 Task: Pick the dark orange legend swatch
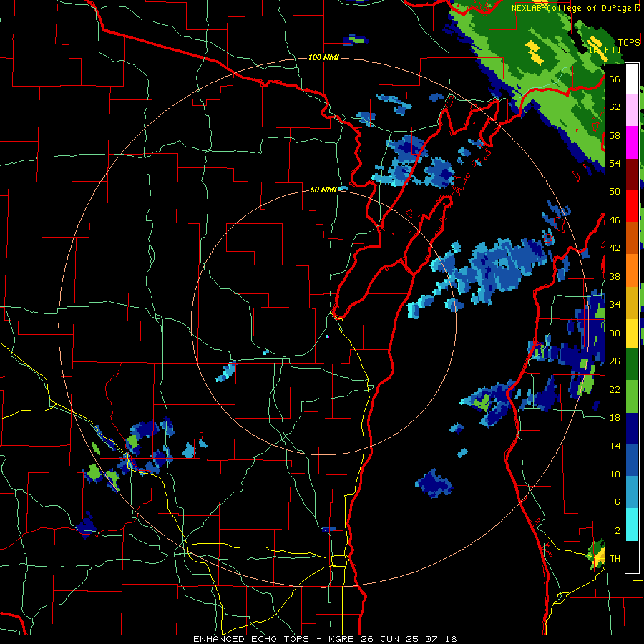coord(632,238)
